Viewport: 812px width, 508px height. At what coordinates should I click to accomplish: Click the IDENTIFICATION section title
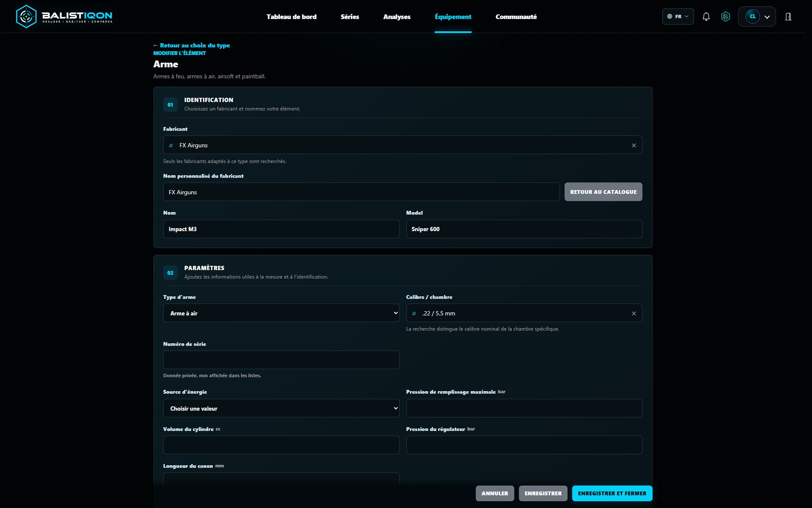click(x=208, y=100)
